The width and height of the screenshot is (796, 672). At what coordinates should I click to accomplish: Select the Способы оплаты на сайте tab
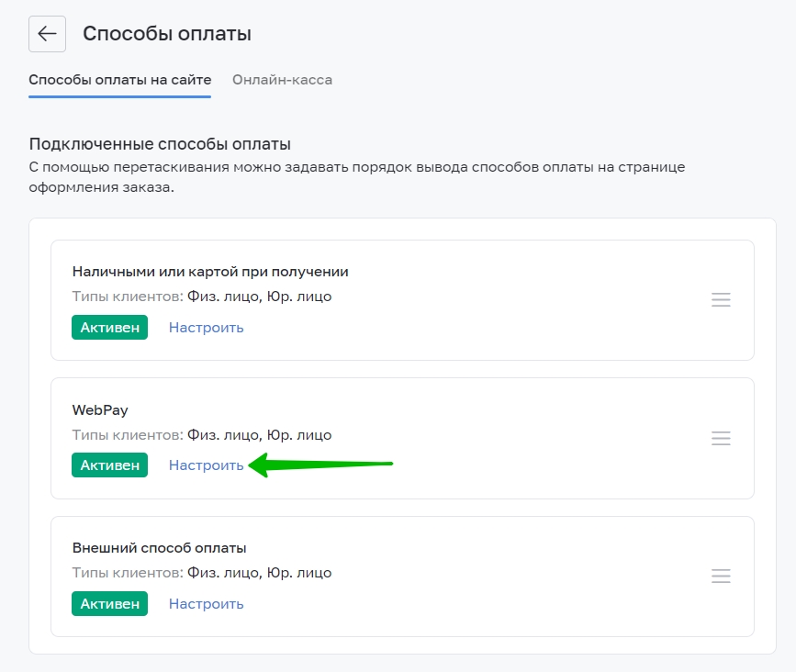pyautogui.click(x=120, y=80)
